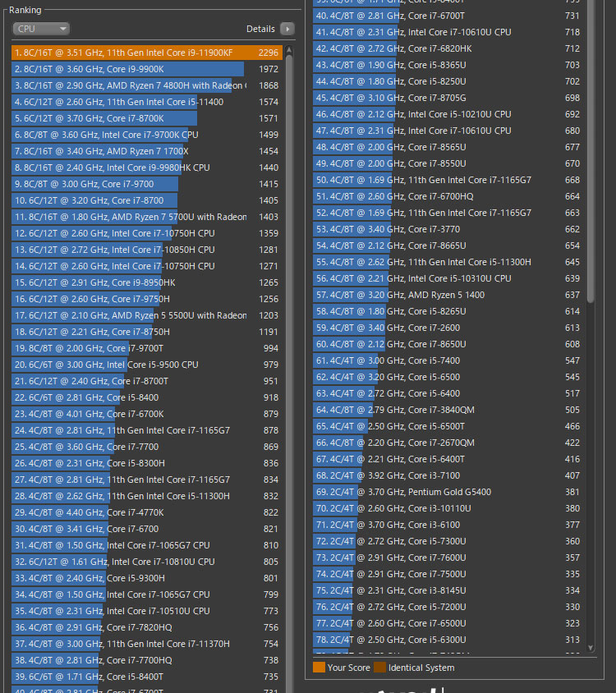Open the CPU ranking dropdown
616x693 pixels.
pos(41,29)
